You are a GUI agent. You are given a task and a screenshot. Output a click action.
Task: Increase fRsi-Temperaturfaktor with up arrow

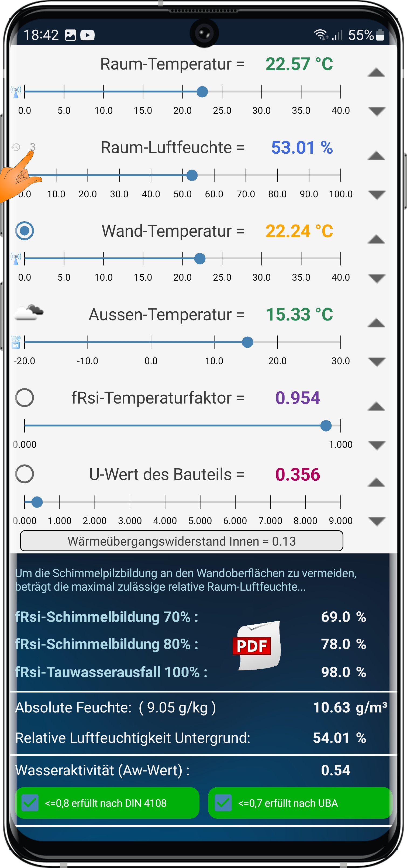[x=376, y=407]
